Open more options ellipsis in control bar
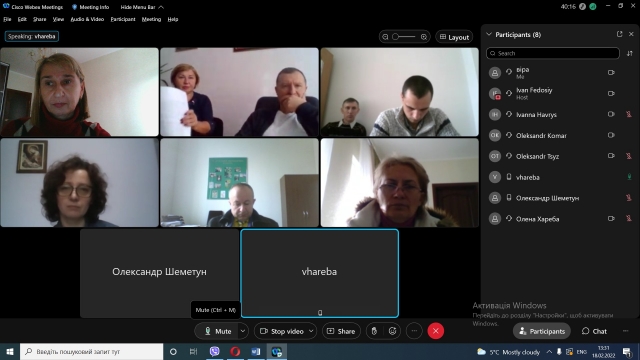 click(414, 331)
